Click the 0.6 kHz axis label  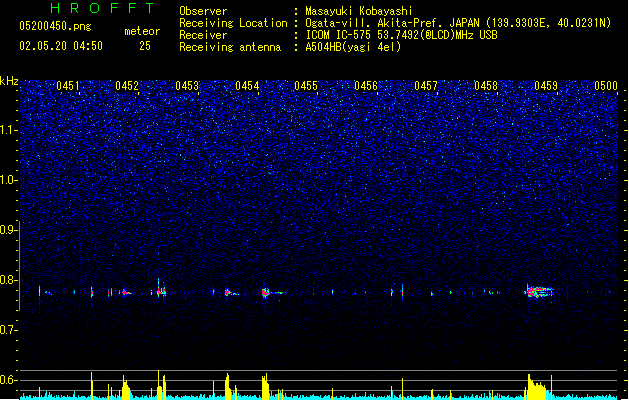[x=8, y=380]
